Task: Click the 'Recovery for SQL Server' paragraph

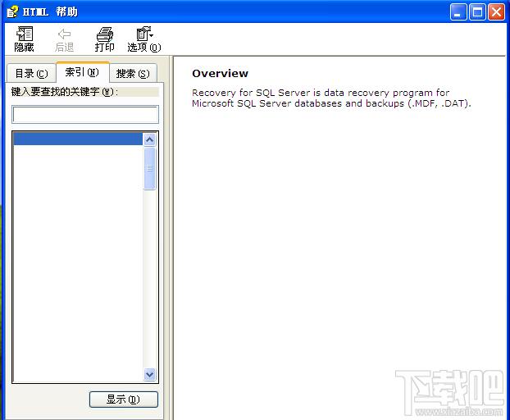Action: click(331, 98)
